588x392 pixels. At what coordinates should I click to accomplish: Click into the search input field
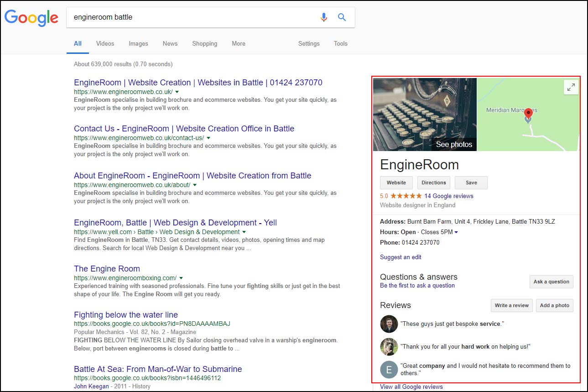click(x=192, y=17)
